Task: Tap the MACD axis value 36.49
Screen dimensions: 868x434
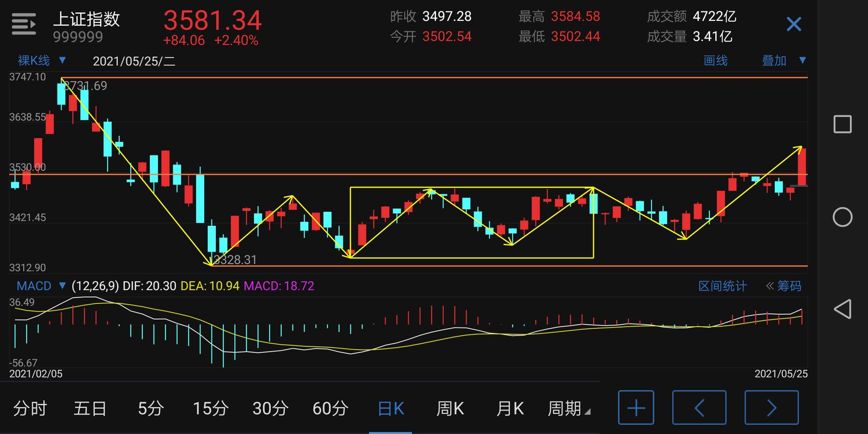Action: (x=22, y=302)
